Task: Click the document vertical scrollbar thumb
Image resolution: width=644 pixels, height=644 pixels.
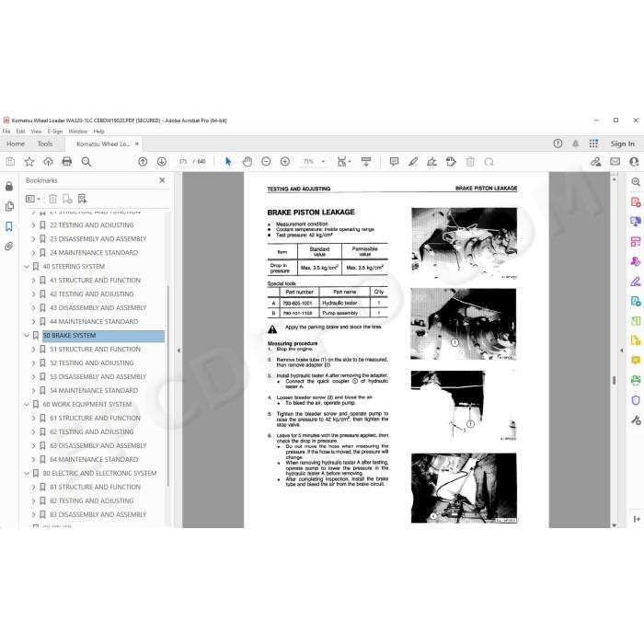Action: [614, 380]
